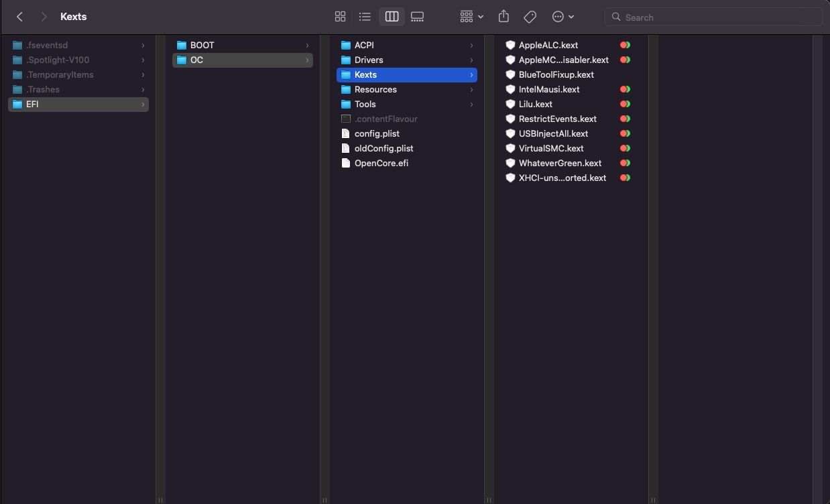830x504 pixels.
Task: Select column view button
Action: pos(392,17)
